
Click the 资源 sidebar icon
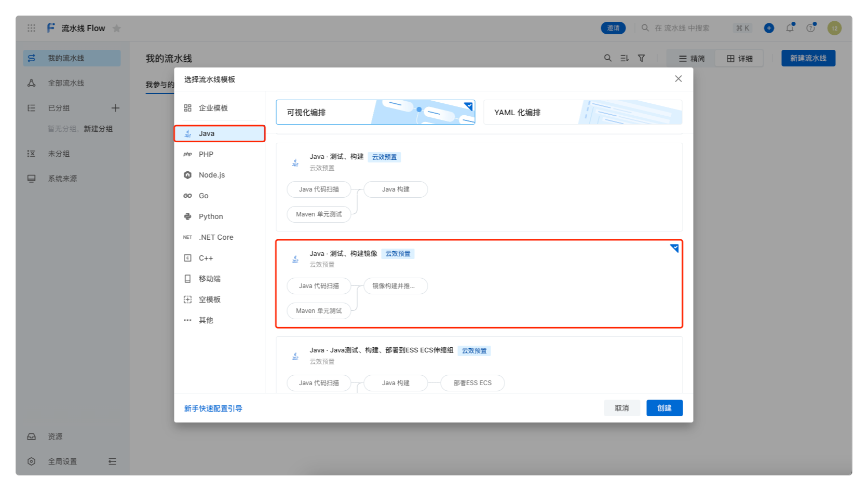[x=32, y=437]
